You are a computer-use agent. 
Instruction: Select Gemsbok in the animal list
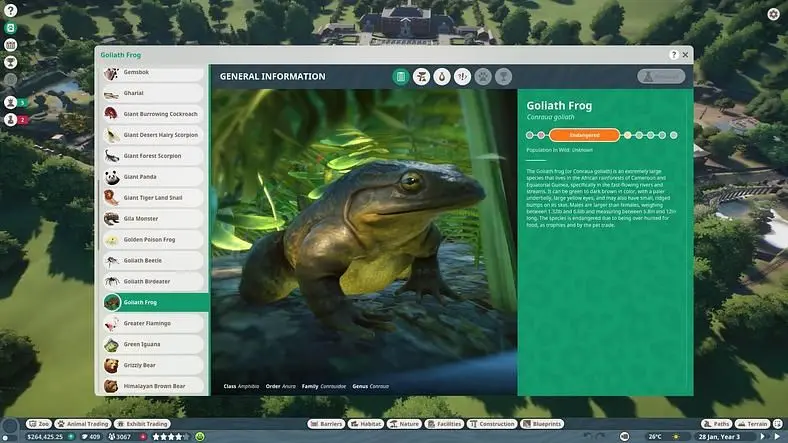pyautogui.click(x=153, y=72)
